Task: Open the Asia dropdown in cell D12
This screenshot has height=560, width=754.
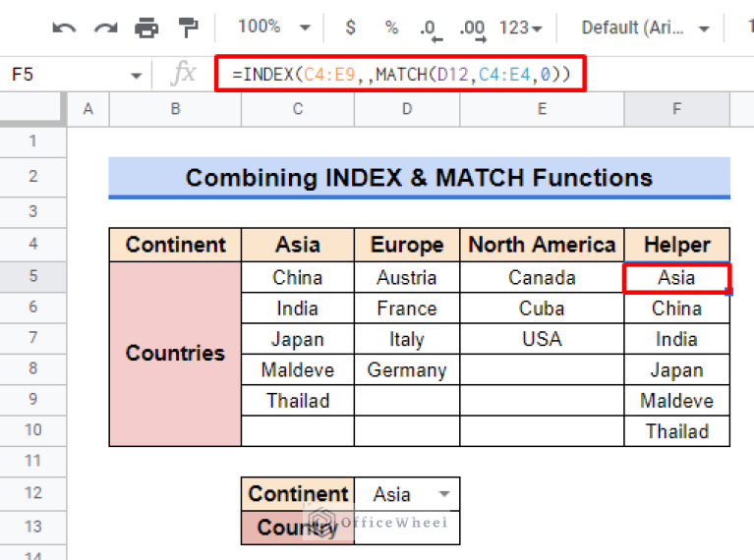Action: 444,493
